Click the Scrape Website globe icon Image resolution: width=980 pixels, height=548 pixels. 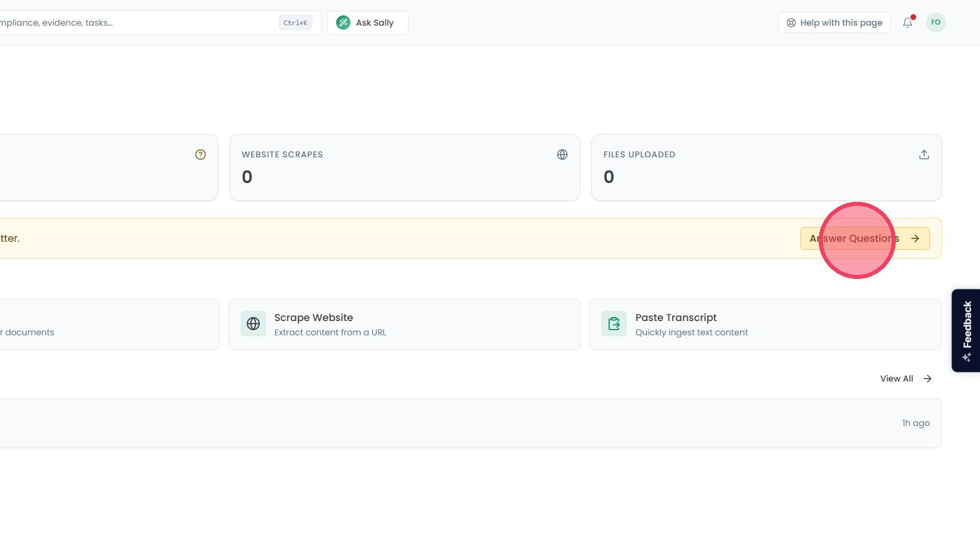coord(253,324)
